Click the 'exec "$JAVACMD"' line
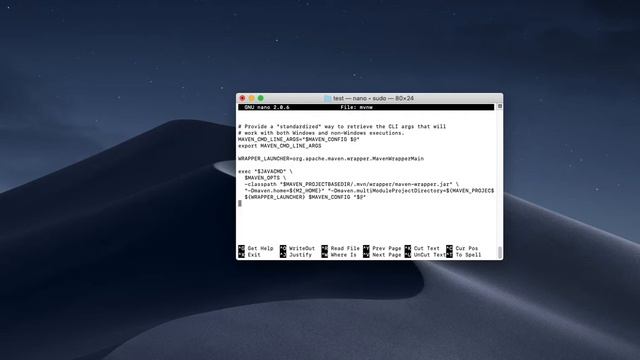 pos(265,171)
